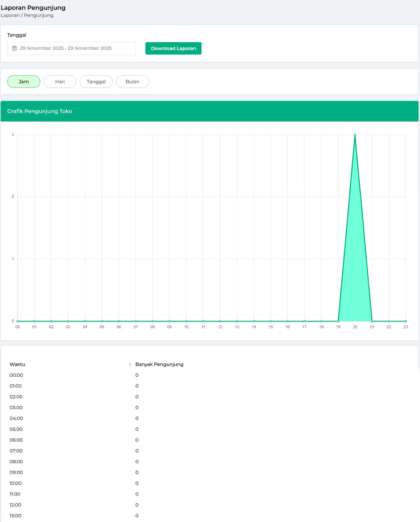Click the 00:00 row in the table

(x=16, y=375)
